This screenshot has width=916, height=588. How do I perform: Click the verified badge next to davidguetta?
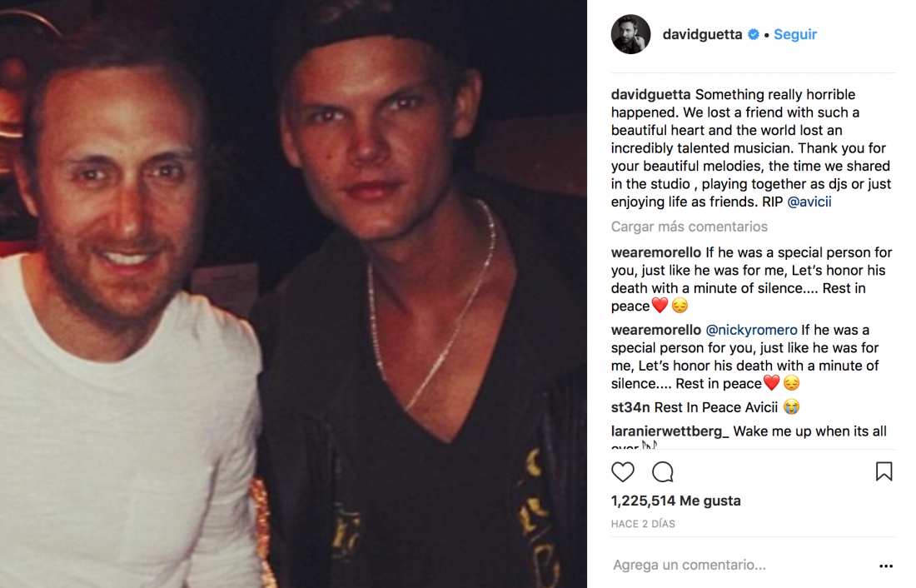(754, 34)
